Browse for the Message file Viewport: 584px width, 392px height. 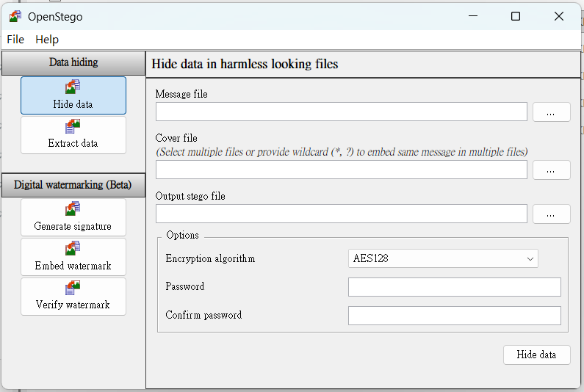point(551,112)
